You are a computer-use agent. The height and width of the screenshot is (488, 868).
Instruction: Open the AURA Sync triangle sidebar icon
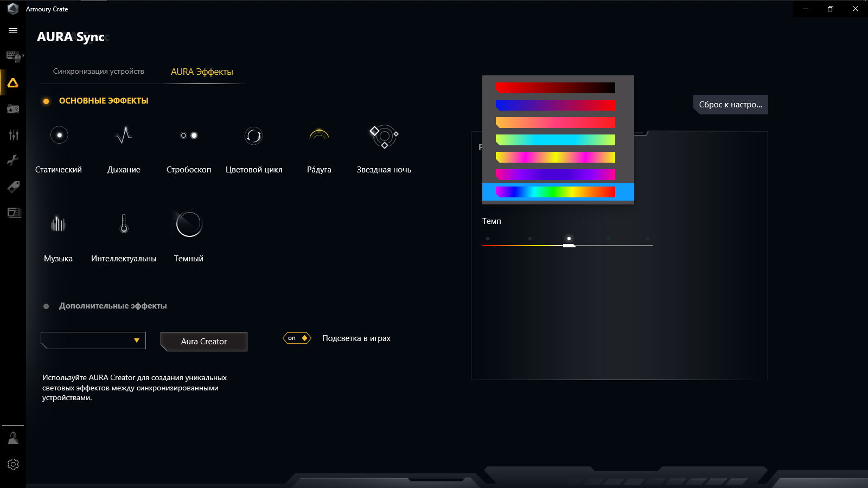point(13,83)
